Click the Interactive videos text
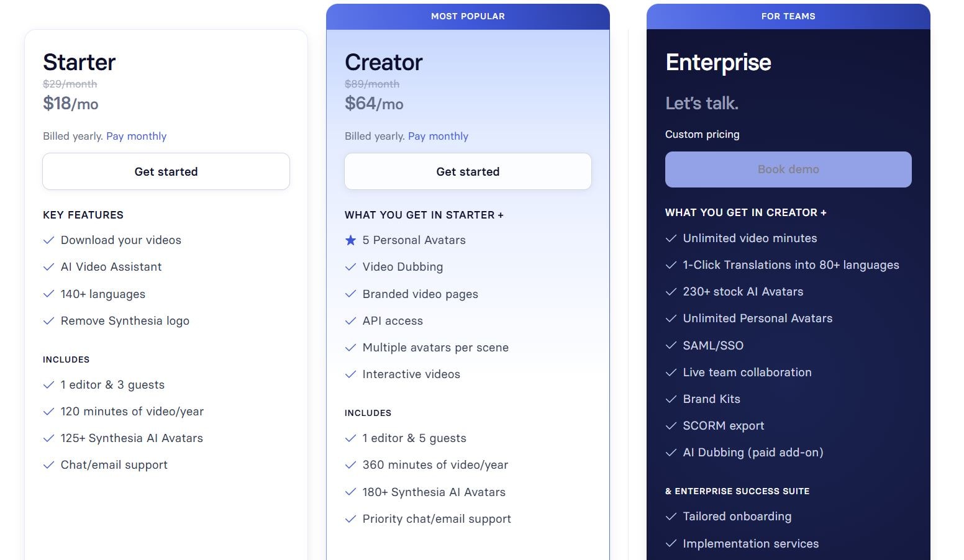The image size is (964, 560). tap(411, 374)
